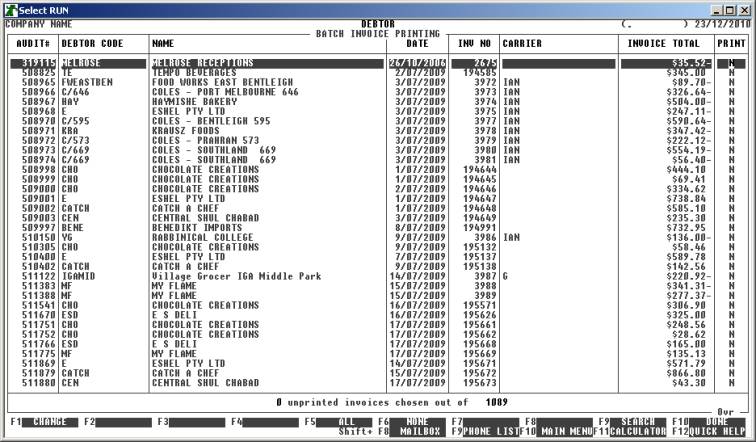This screenshot has height=442, width=756.
Task: Click audit number 508973
Action: point(39,150)
